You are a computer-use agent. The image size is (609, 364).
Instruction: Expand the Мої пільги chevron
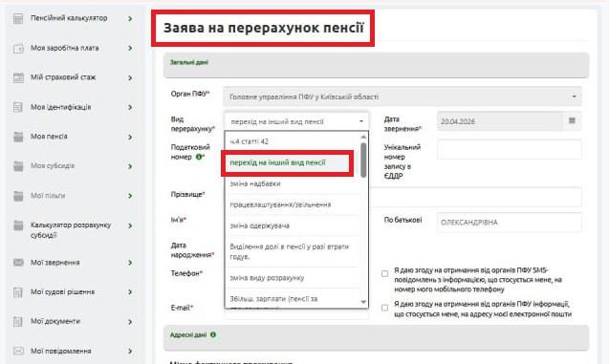pos(130,196)
